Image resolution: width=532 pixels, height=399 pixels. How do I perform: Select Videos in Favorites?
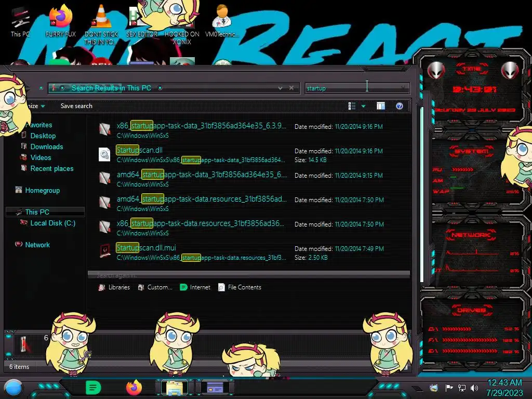(41, 157)
